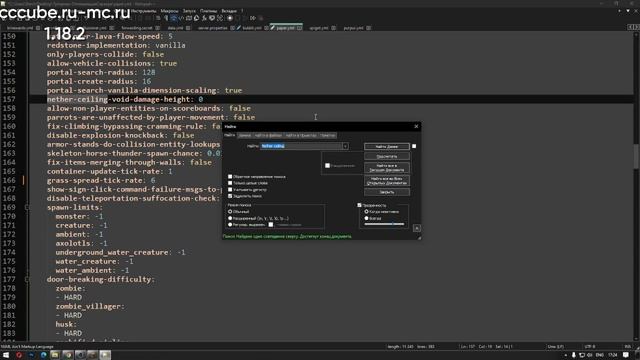Open the Windows Start menu
Viewport: 640px width, 360px height.
pyautogui.click(x=6, y=355)
